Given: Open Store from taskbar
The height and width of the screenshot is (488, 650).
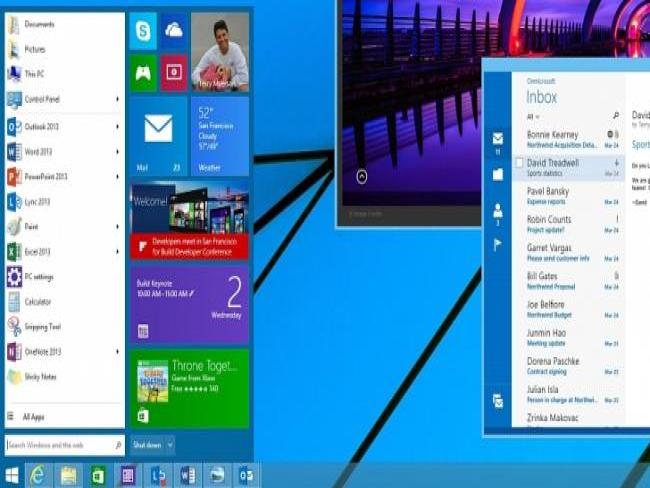Looking at the screenshot, I should [x=98, y=476].
